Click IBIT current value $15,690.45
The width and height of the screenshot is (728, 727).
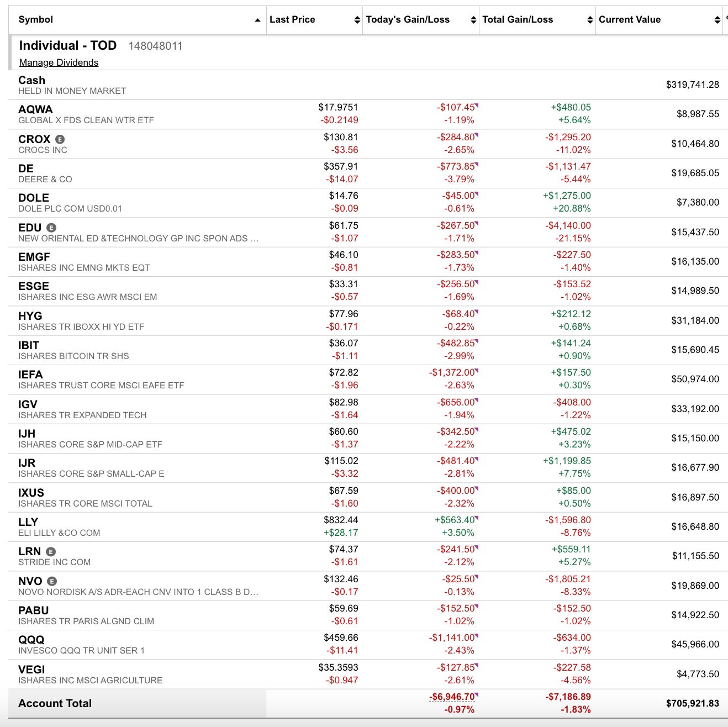click(x=695, y=350)
